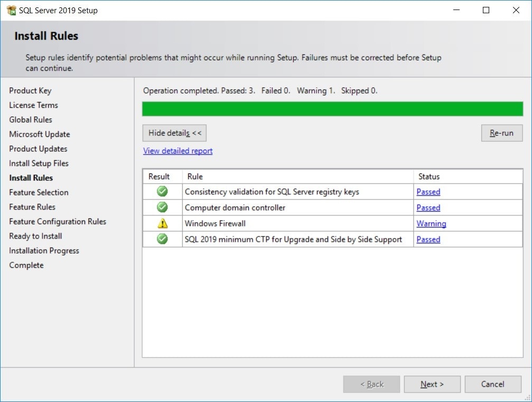
Task: Select Feature Selection step in sidebar
Action: pyautogui.click(x=39, y=193)
